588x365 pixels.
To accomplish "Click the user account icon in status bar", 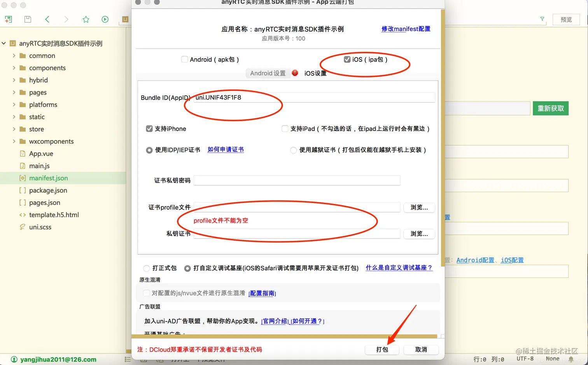I will click(14, 359).
